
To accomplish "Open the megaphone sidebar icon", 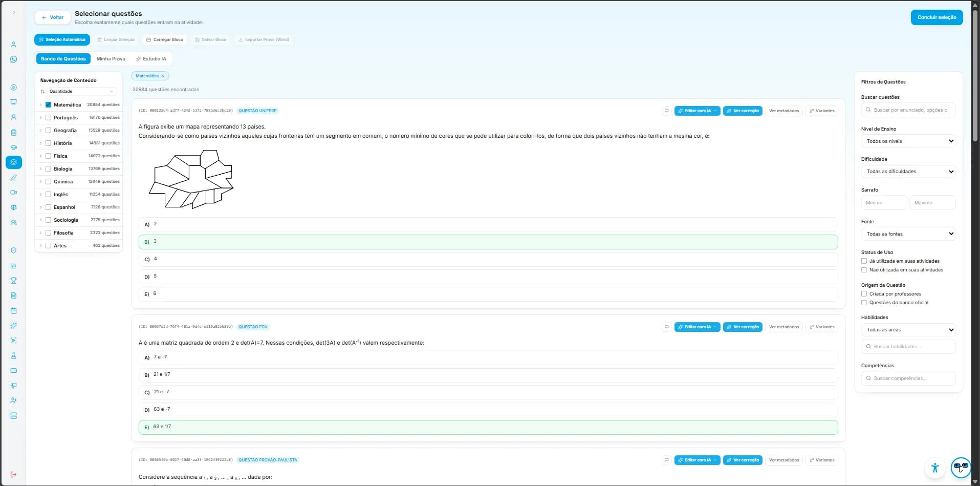I will click(x=13, y=385).
